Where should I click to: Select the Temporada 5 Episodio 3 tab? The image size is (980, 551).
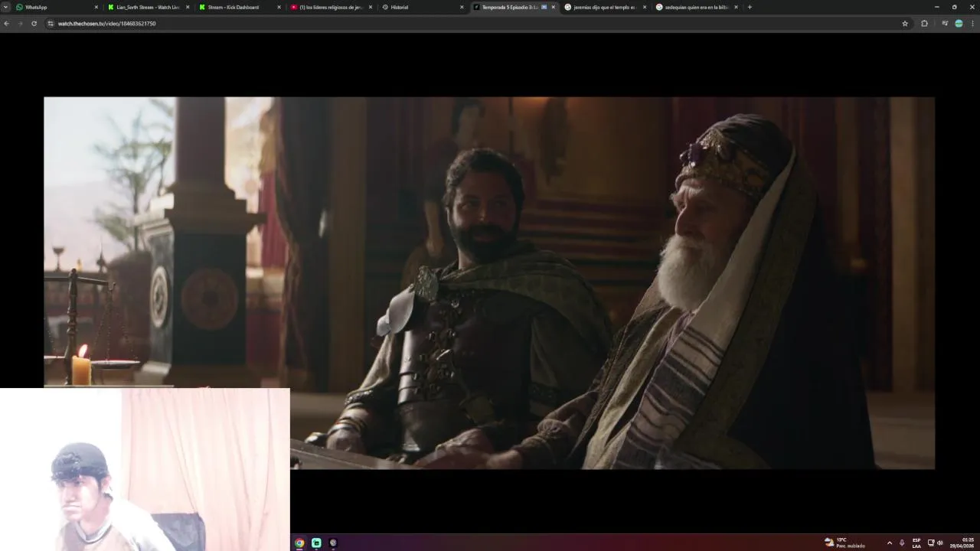tap(513, 7)
